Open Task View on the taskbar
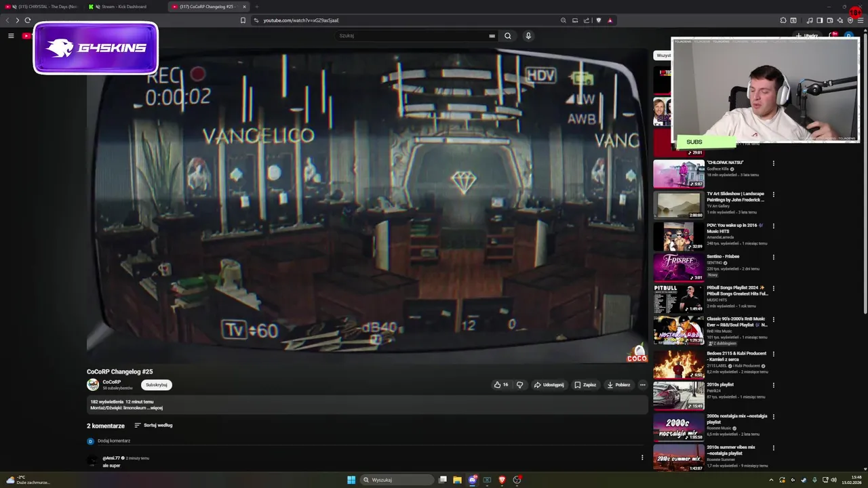 click(x=442, y=480)
